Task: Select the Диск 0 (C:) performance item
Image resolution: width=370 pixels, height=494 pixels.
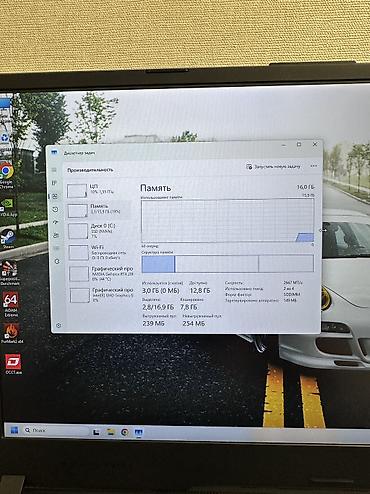Action: pos(100,231)
